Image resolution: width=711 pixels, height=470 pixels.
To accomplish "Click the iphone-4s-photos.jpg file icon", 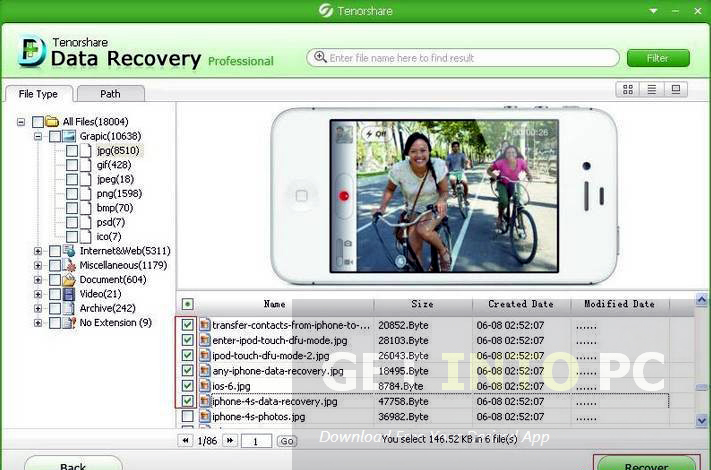I will coord(205,417).
